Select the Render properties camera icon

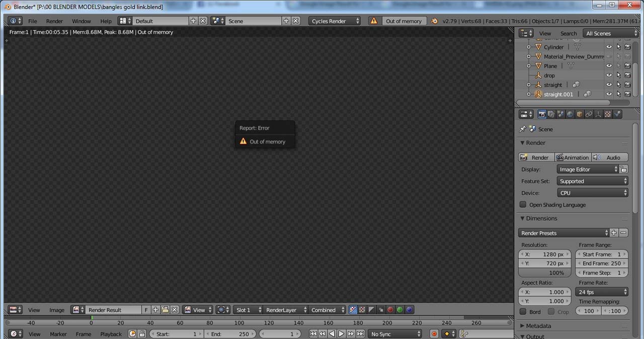pyautogui.click(x=542, y=114)
